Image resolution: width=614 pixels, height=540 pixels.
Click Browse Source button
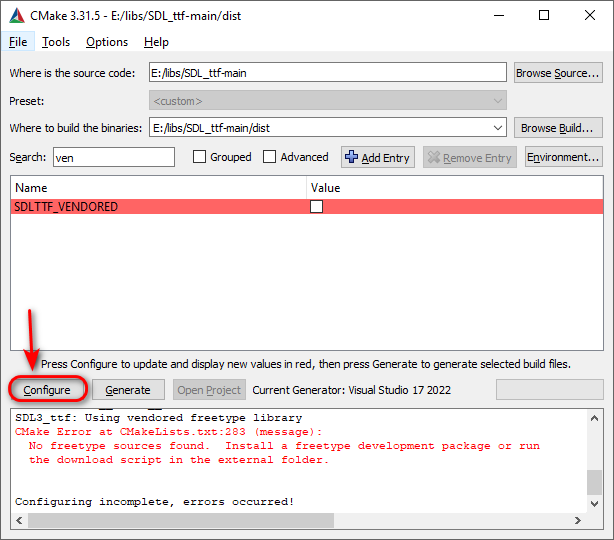tap(558, 73)
